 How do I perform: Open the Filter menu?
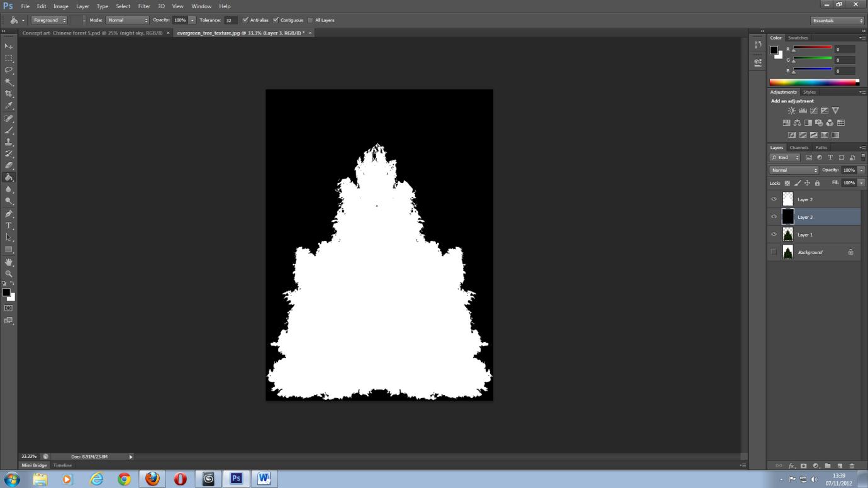click(143, 6)
